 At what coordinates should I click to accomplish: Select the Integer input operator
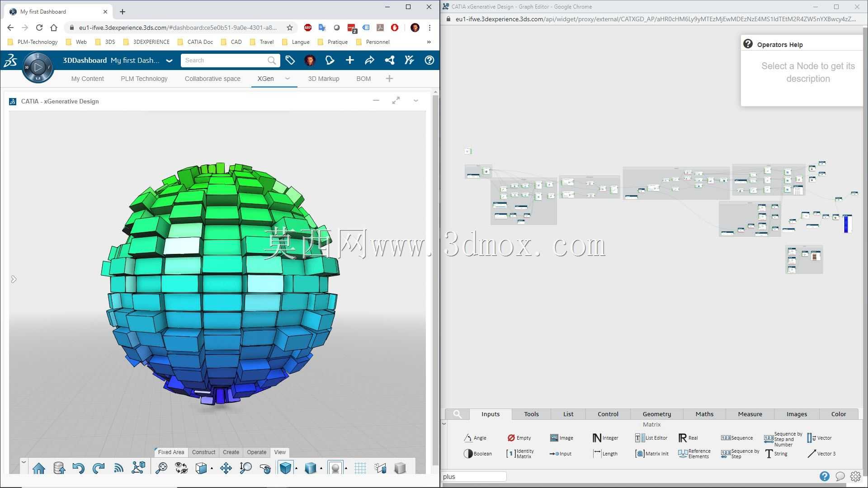click(x=605, y=438)
